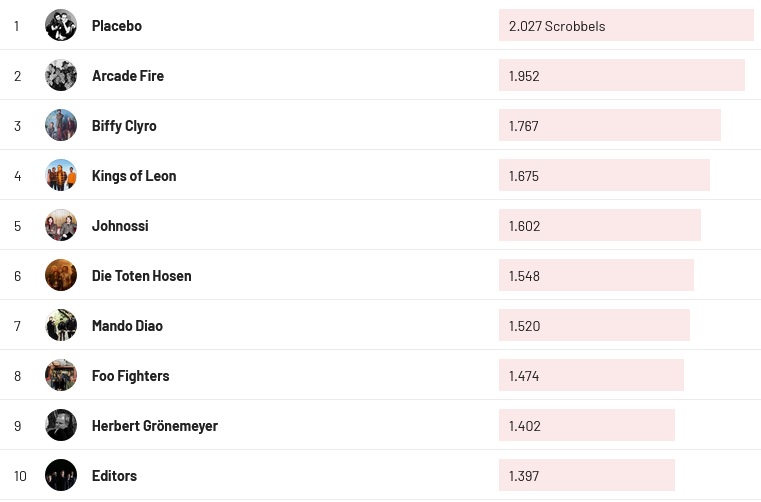761x502 pixels.
Task: Click the Mando Diao avatar
Action: coord(61,325)
